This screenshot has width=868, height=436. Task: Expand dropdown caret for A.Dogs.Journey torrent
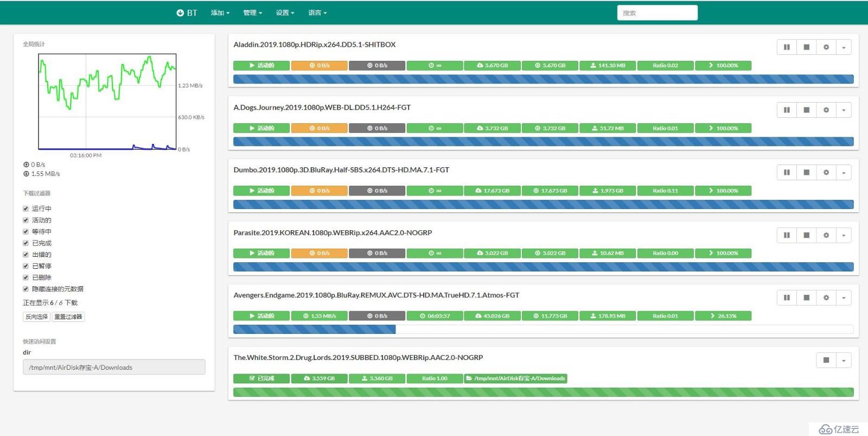point(844,110)
